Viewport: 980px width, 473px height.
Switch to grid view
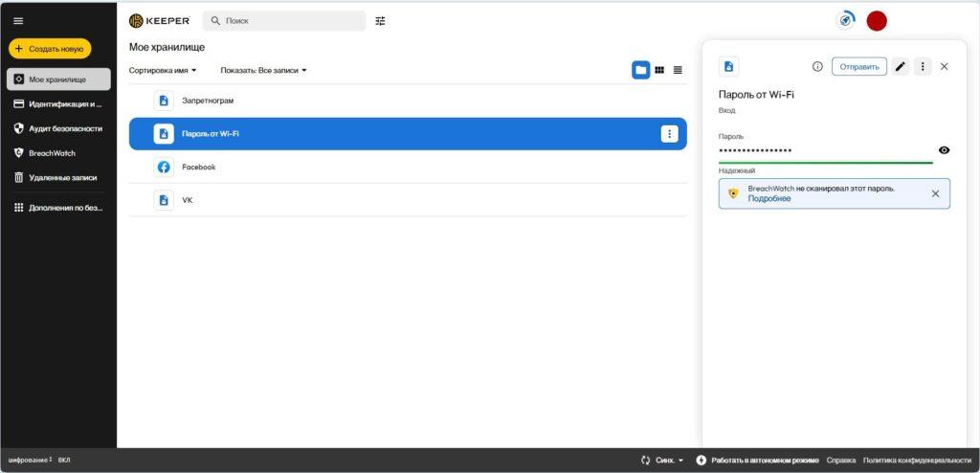pyautogui.click(x=659, y=70)
